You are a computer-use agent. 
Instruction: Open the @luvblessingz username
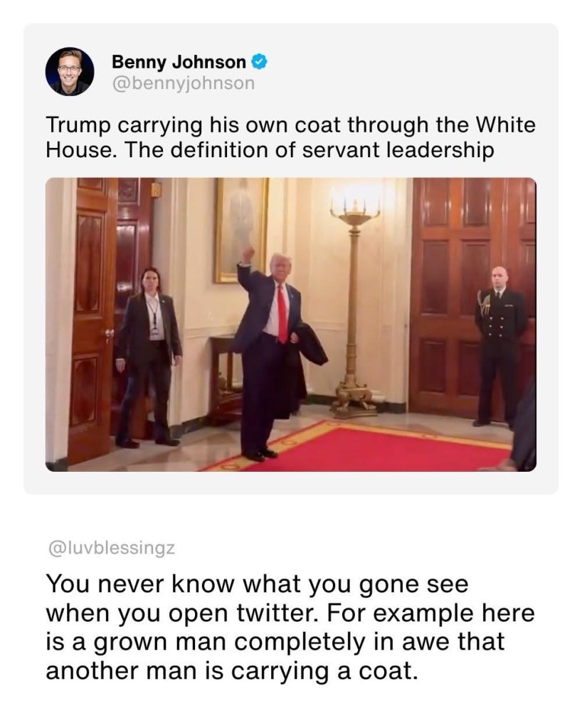(112, 548)
